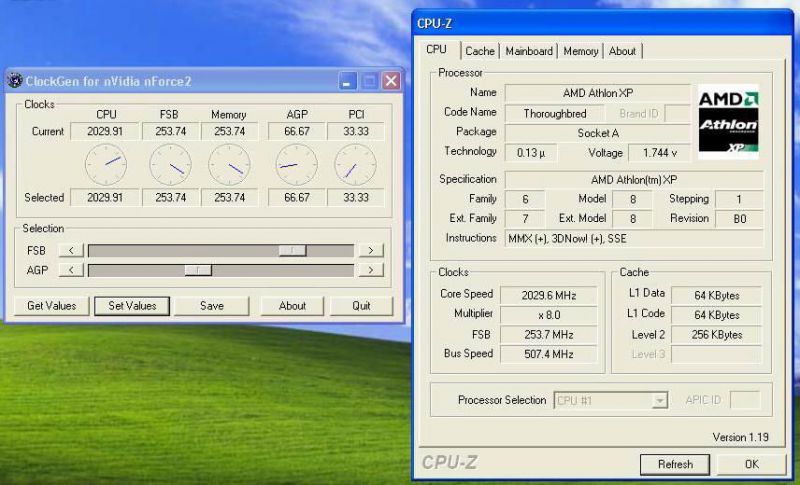Click the Selected Memory value field
The width and height of the screenshot is (800, 485).
[x=230, y=197]
